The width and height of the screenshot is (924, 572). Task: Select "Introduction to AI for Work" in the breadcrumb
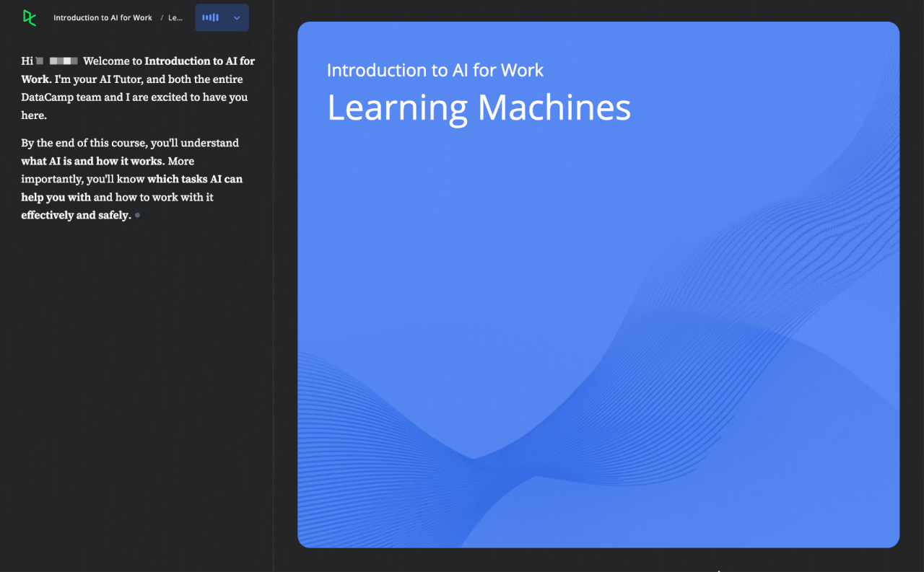(x=103, y=17)
